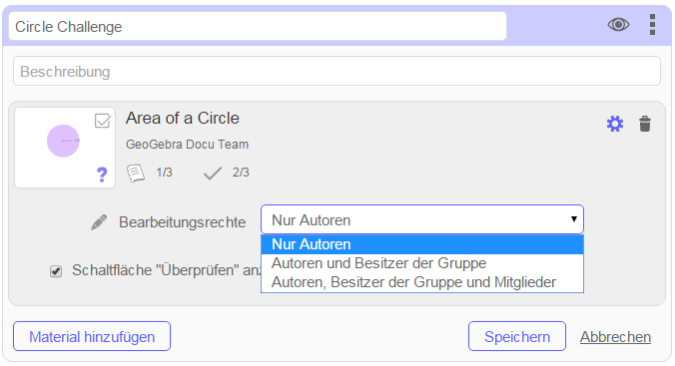Delete Area of a Circle with trash icon
Viewport: 675px width, 366px height.
(645, 124)
